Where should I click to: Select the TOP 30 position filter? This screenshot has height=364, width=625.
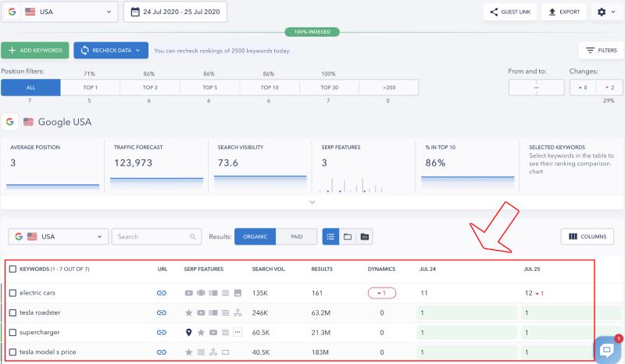pyautogui.click(x=329, y=87)
